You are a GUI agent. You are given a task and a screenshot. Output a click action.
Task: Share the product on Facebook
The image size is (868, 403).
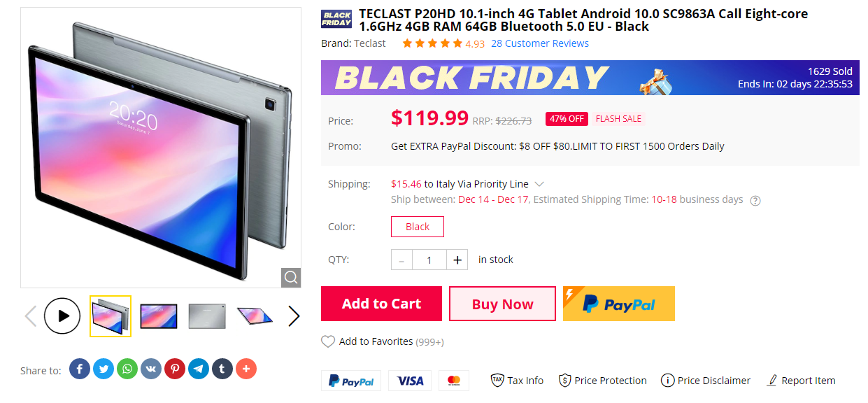(x=80, y=369)
